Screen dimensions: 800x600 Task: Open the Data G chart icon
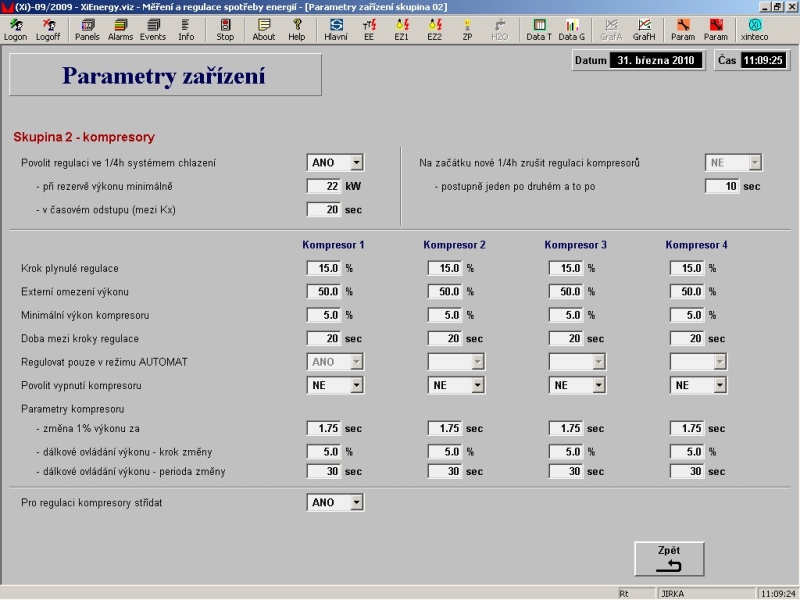click(x=571, y=30)
